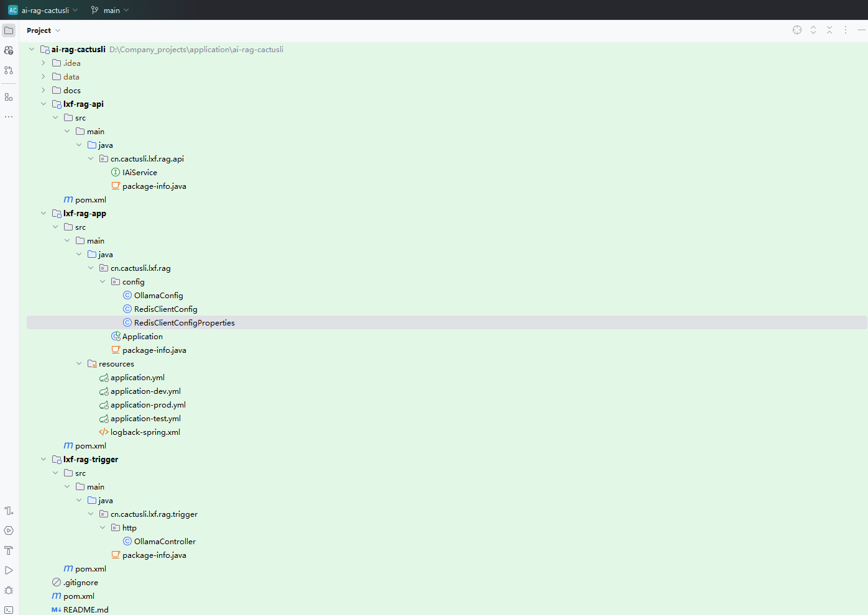Expand the .idea folder

click(x=43, y=63)
